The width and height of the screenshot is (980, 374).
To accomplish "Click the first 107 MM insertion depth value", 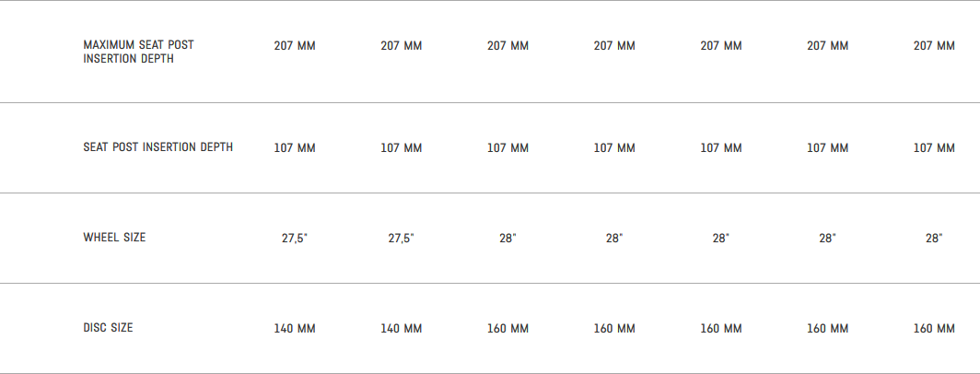I will (x=295, y=147).
